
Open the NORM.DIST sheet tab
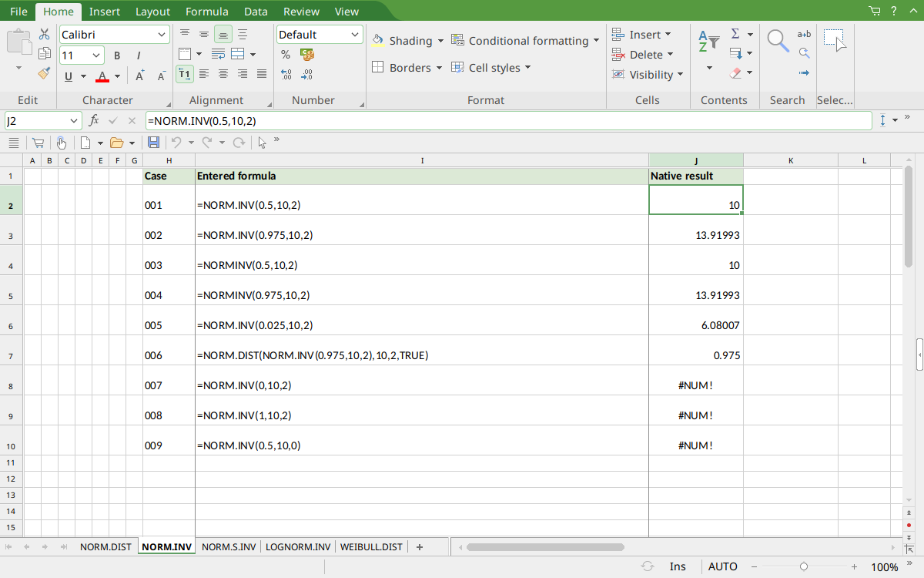click(105, 547)
